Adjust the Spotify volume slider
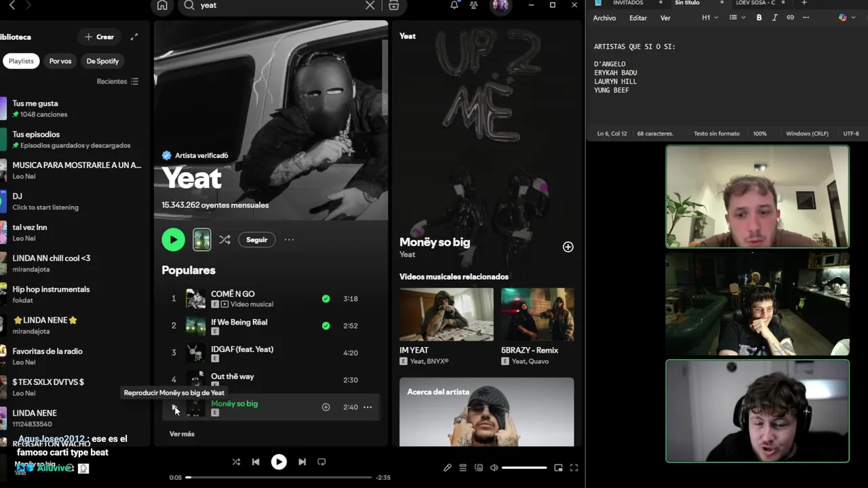This screenshot has width=868, height=488. pos(524,468)
